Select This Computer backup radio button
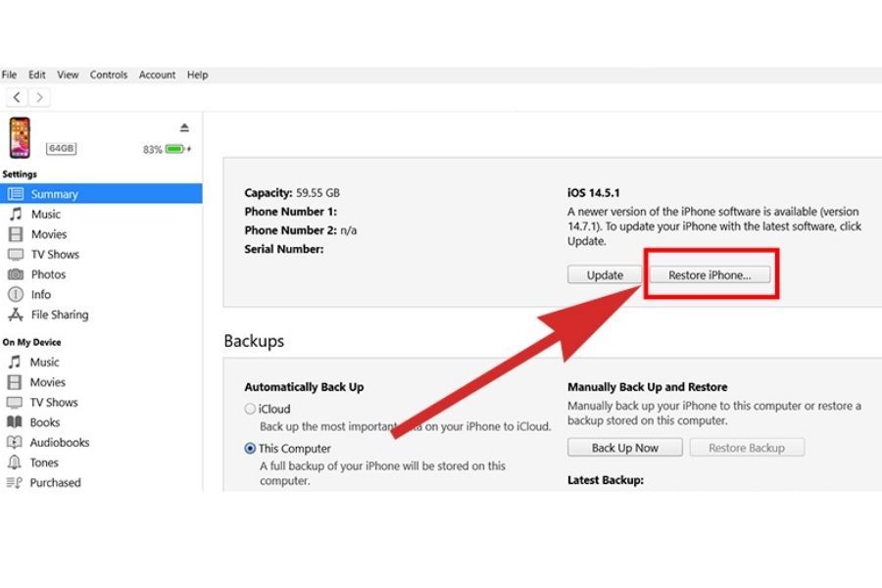882x588 pixels. tap(251, 449)
